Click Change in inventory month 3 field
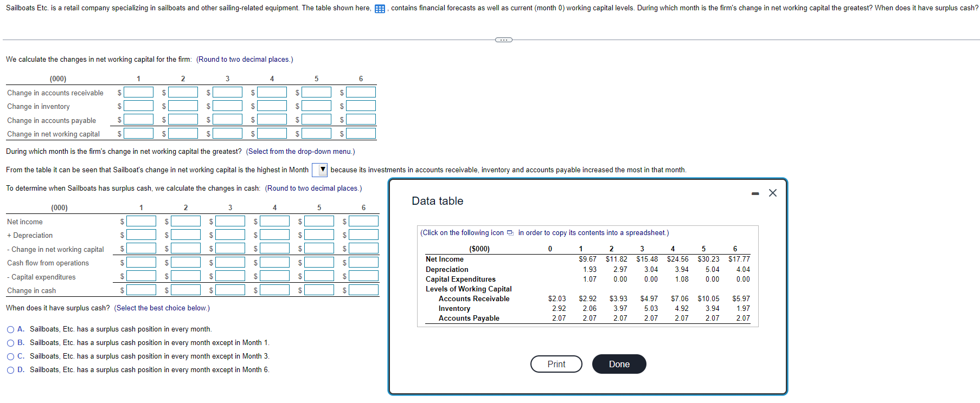 tap(228, 106)
